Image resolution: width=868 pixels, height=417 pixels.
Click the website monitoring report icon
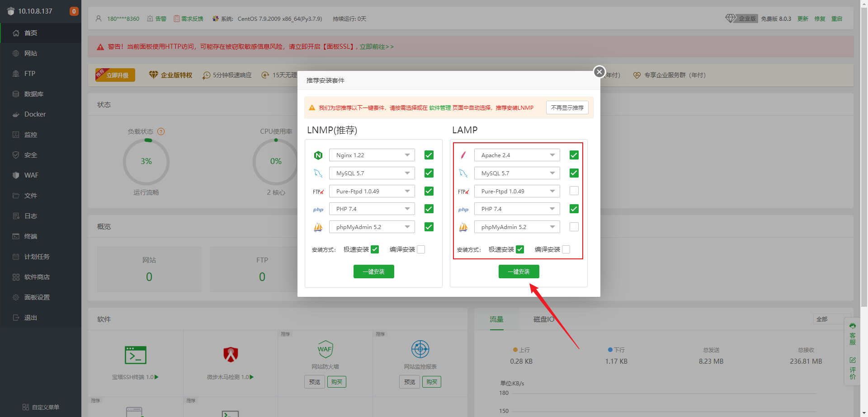pos(420,349)
